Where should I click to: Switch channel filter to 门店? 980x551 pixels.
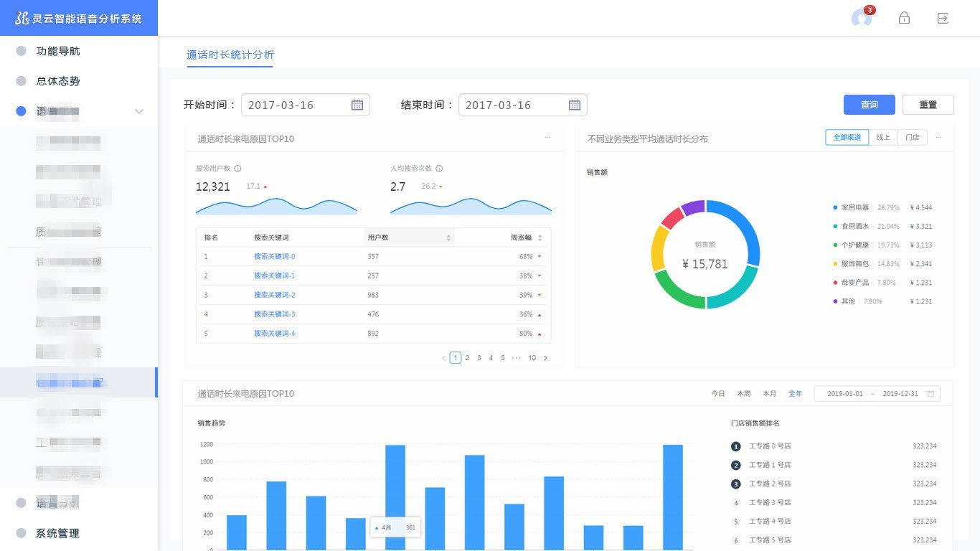pos(913,137)
